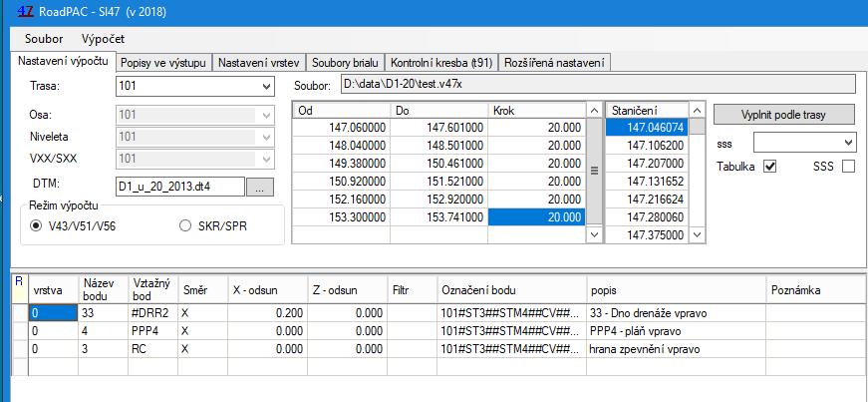Click the Od column header
The height and width of the screenshot is (402, 868).
coord(341,111)
